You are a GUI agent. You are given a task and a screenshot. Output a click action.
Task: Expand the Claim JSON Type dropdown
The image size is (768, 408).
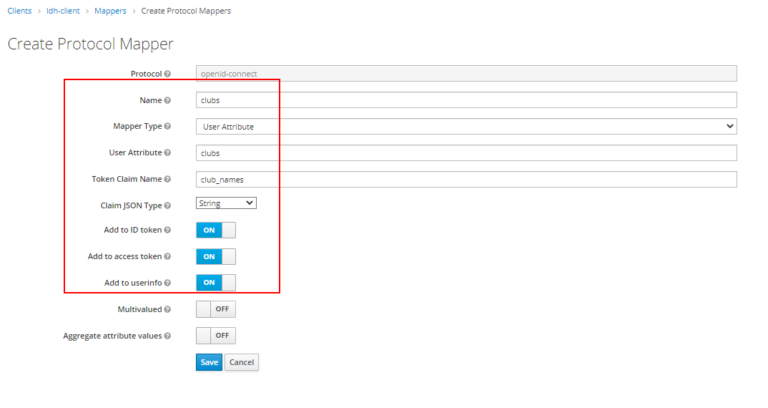click(x=226, y=203)
